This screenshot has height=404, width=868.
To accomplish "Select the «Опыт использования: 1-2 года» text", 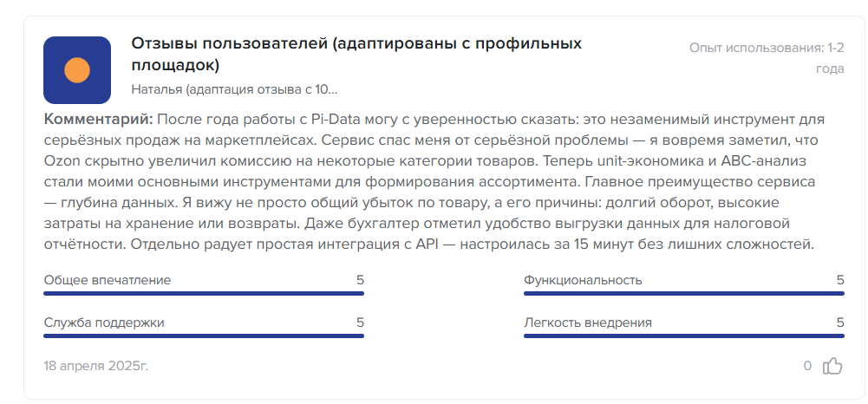I will pos(767,58).
